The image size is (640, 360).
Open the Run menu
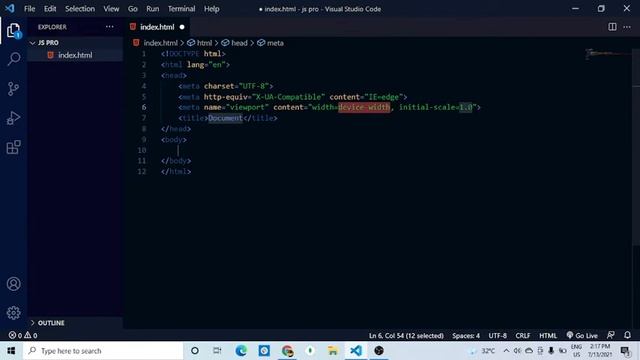point(152,9)
